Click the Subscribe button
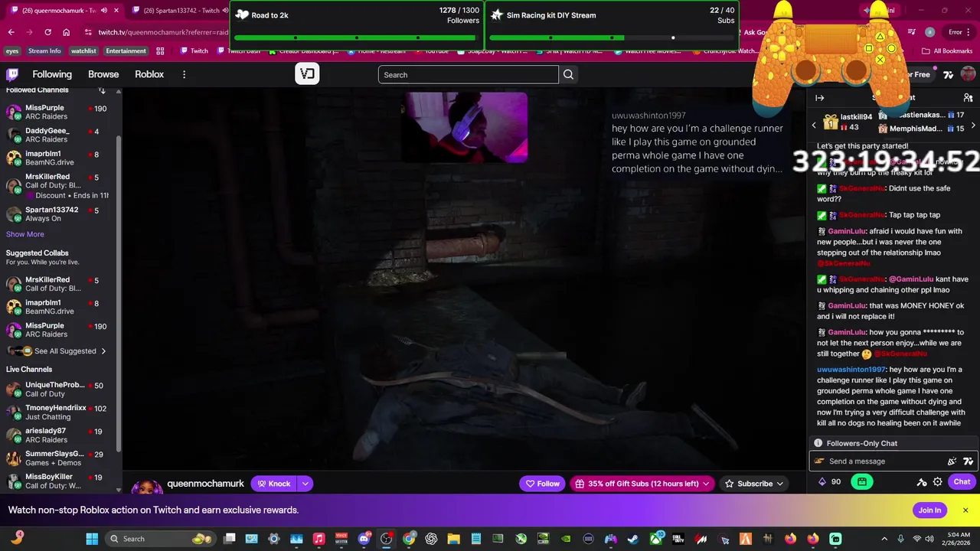980x551 pixels. [x=755, y=484]
